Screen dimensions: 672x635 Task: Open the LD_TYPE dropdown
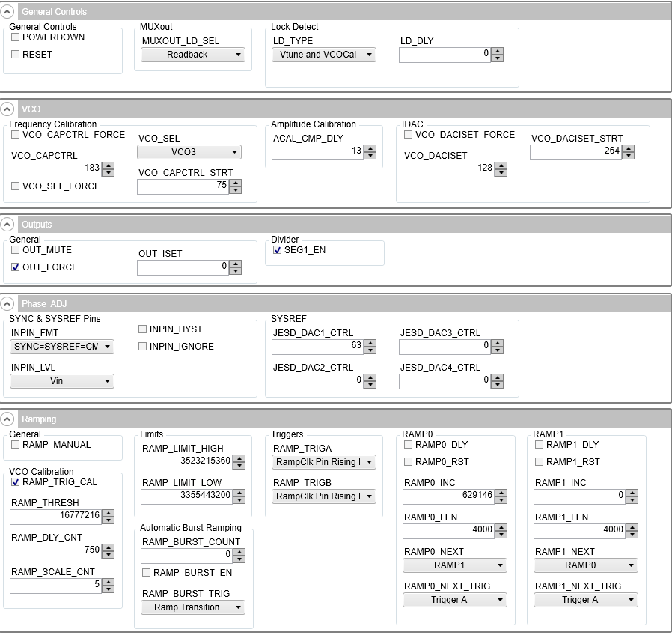[324, 55]
